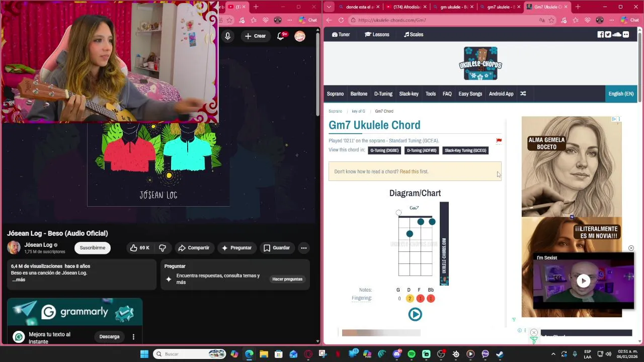
Task: Go back in the ukulele-chords browser window
Action: 329,20
